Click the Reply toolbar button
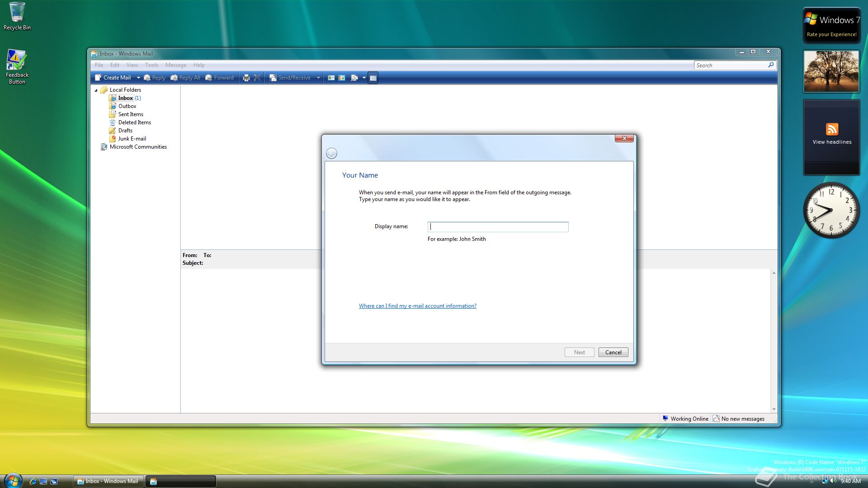This screenshot has width=868, height=488. pyautogui.click(x=155, y=78)
